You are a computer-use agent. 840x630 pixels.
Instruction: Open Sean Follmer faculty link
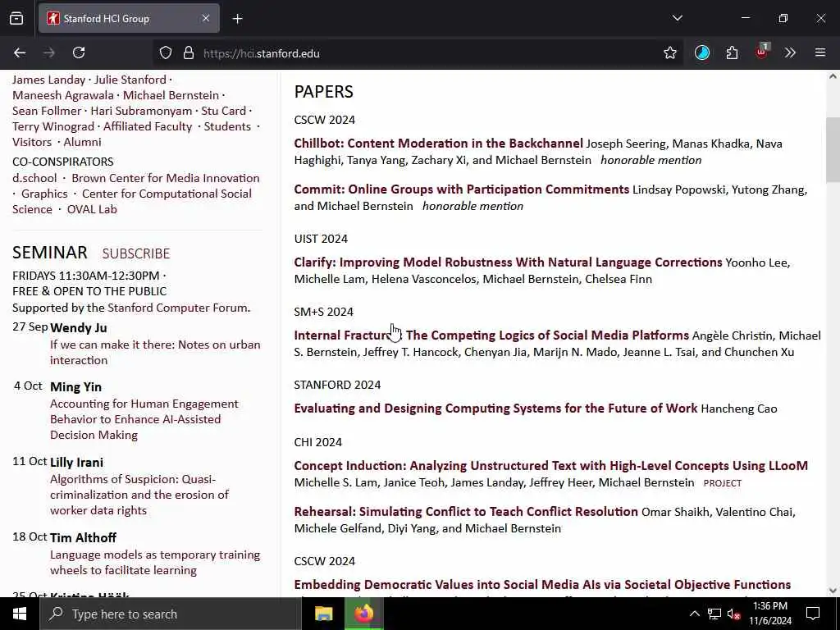pos(47,111)
